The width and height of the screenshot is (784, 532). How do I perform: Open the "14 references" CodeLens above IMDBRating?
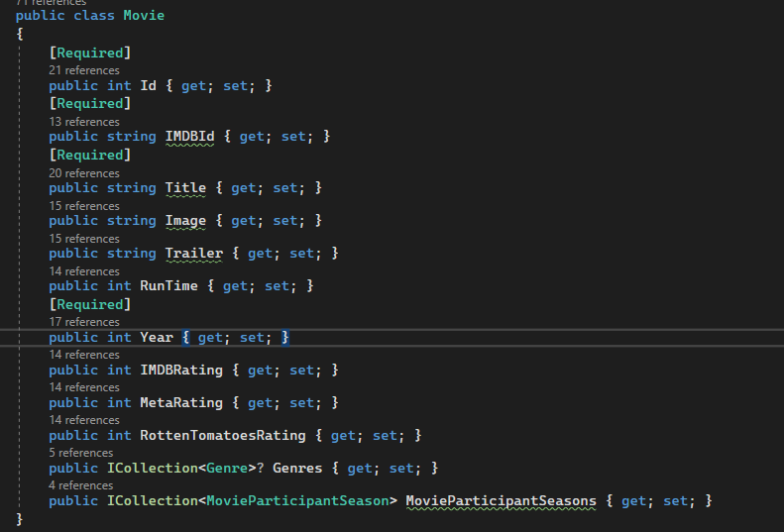coord(84,355)
